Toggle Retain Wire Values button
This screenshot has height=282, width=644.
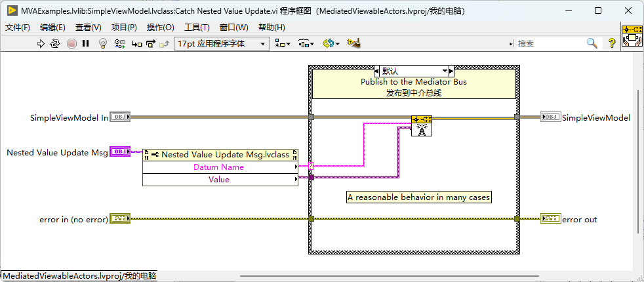120,43
